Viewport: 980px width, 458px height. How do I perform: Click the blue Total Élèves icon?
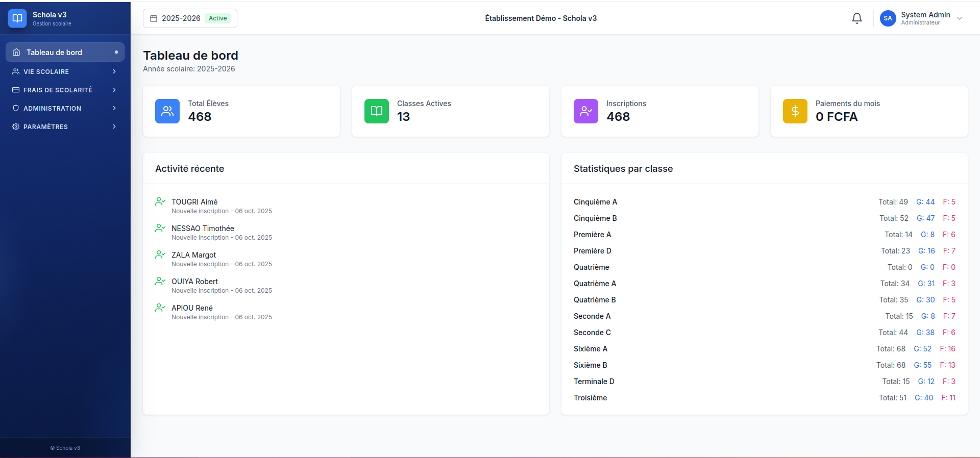pos(167,111)
